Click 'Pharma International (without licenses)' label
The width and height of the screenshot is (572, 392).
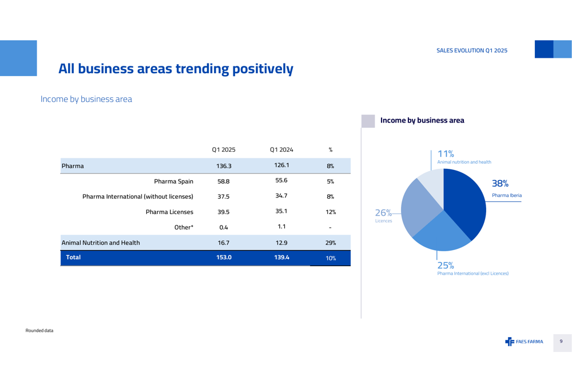tap(138, 197)
